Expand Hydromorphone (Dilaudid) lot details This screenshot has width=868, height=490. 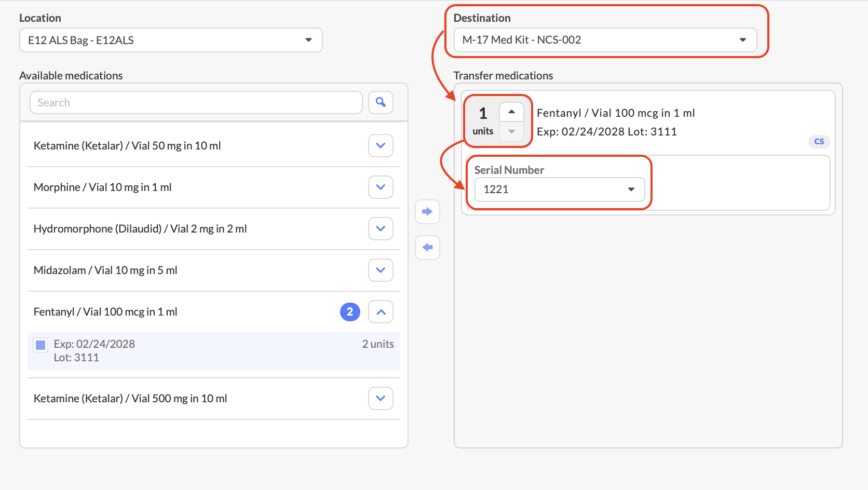[x=381, y=229]
